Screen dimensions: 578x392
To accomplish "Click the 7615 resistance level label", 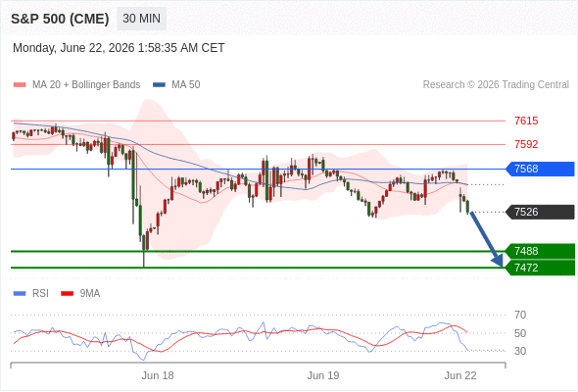I will (526, 121).
